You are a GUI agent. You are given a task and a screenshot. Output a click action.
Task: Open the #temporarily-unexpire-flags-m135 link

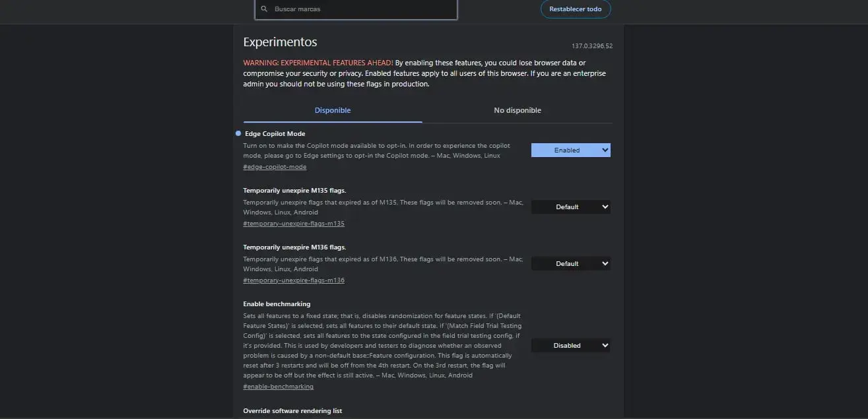pos(294,223)
